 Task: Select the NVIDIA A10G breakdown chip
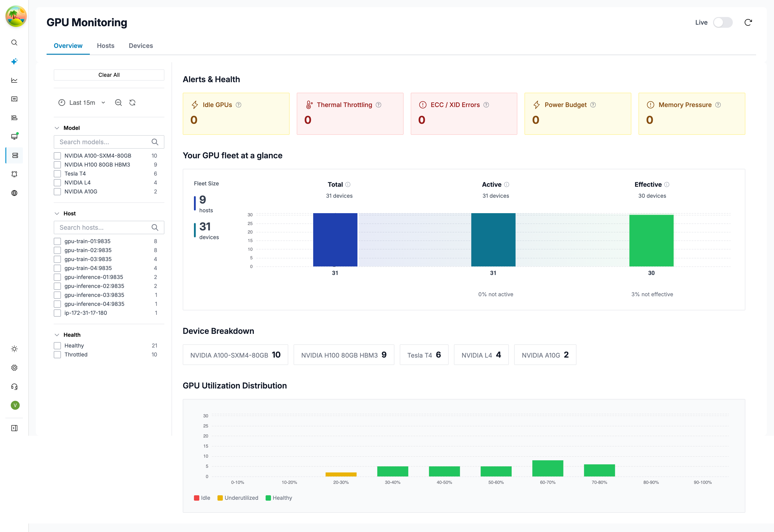pyautogui.click(x=545, y=355)
